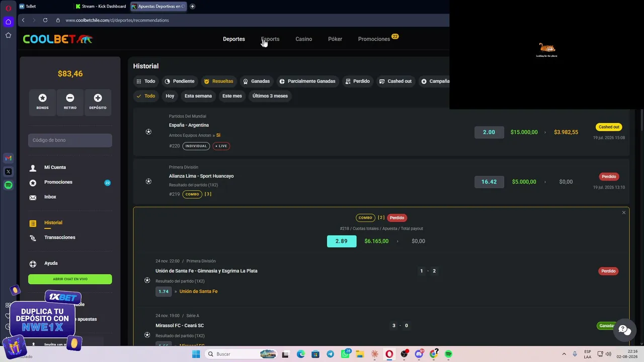Click the Ayuda lifebuoy icon
Image resolution: width=644 pixels, height=362 pixels.
33,263
